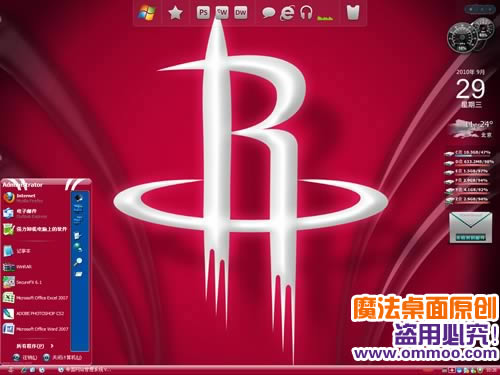Open Internet Explorer icon in dock

tap(287, 13)
